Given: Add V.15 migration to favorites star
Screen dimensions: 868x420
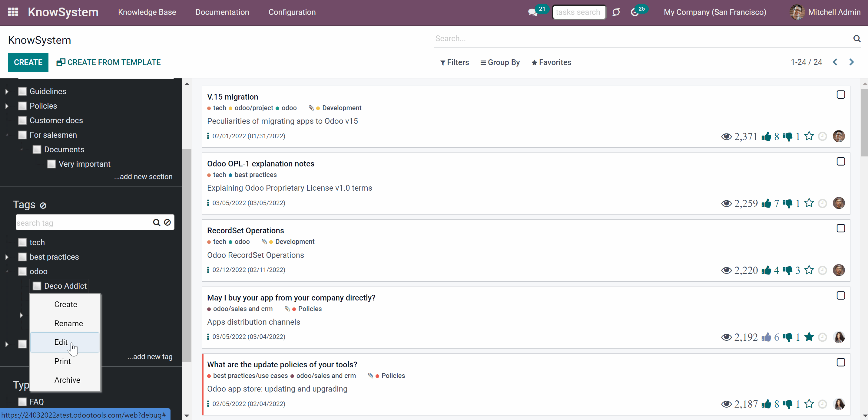Looking at the screenshot, I should [x=809, y=136].
